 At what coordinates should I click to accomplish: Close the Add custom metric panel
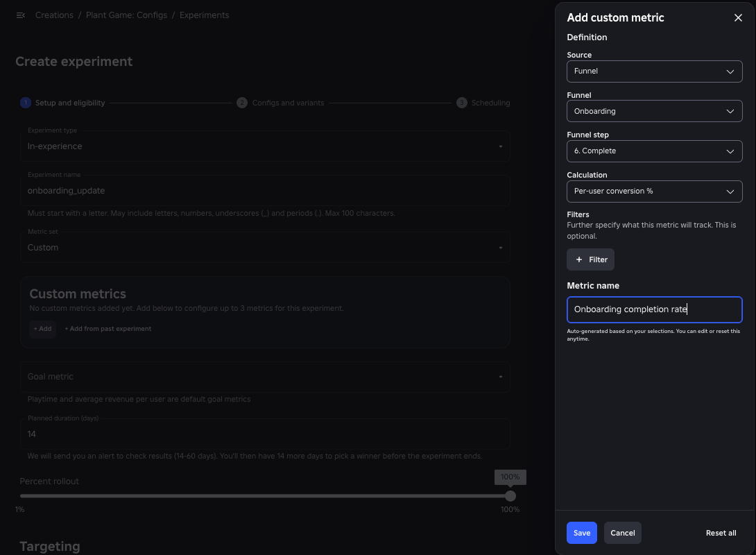tap(738, 18)
